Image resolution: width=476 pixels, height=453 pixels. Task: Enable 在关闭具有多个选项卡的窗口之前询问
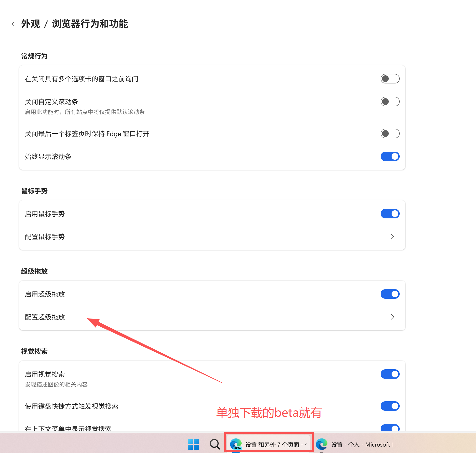[390, 79]
